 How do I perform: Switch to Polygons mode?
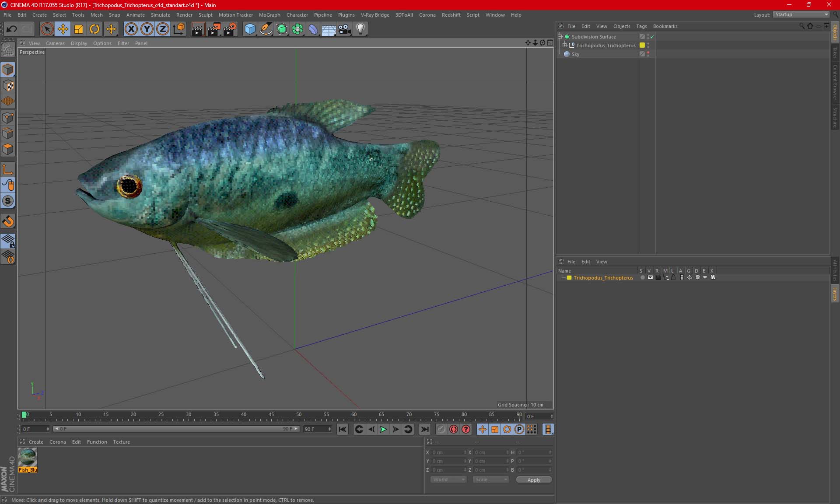coord(8,149)
